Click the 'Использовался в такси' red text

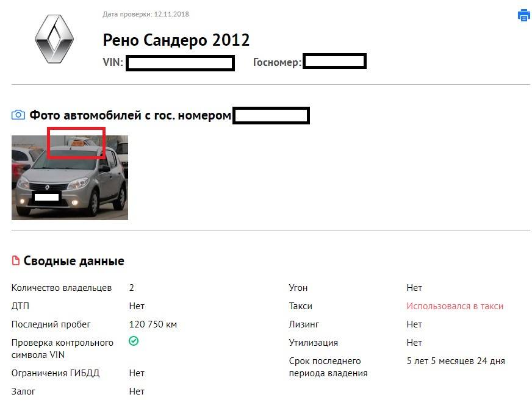[455, 306]
